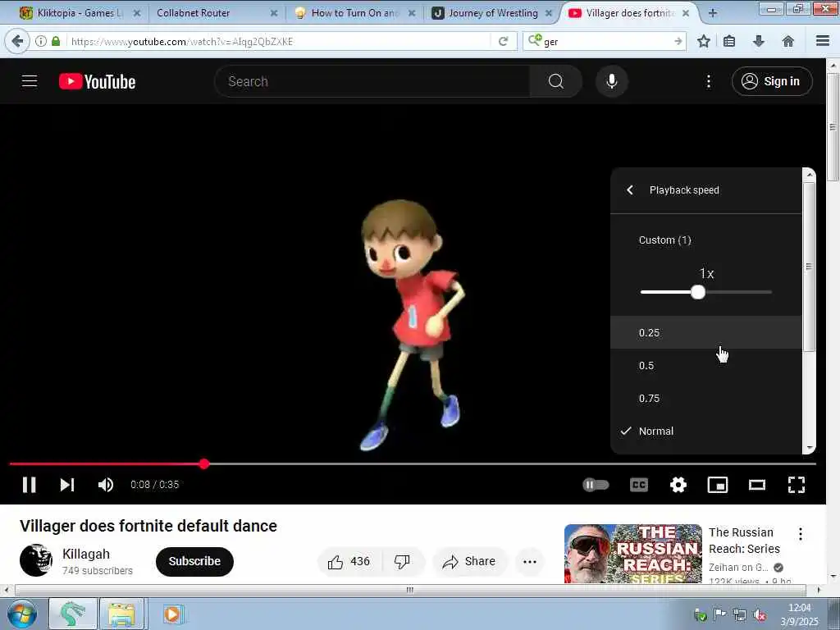Open browser downloads arrow
The height and width of the screenshot is (630, 840).
click(759, 41)
